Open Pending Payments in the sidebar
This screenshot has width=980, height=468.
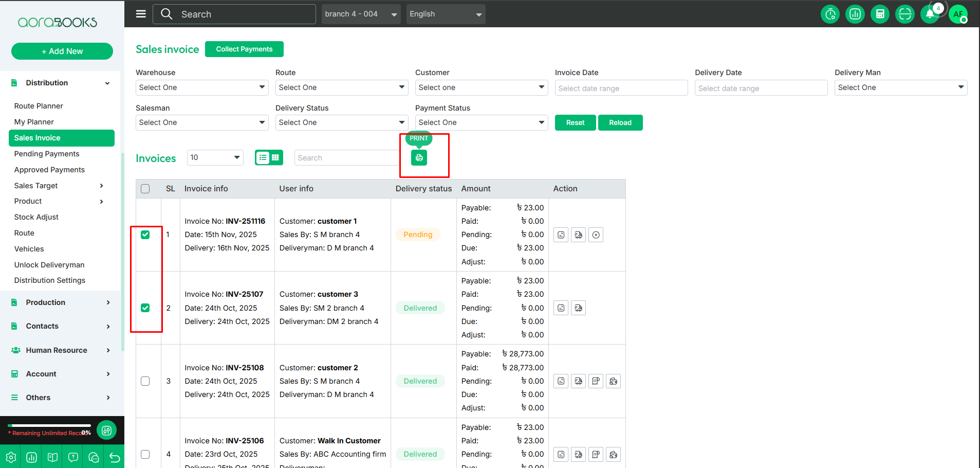tap(47, 154)
